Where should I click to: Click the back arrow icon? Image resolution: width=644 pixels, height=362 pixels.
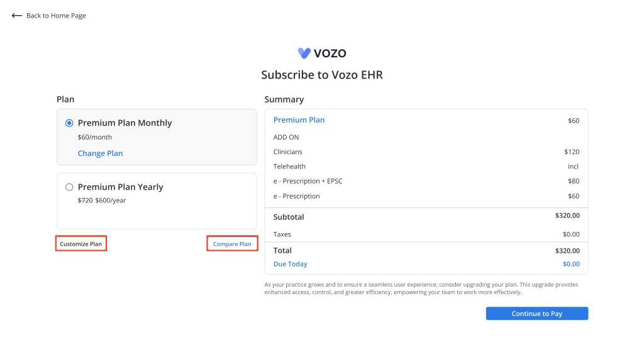(17, 16)
